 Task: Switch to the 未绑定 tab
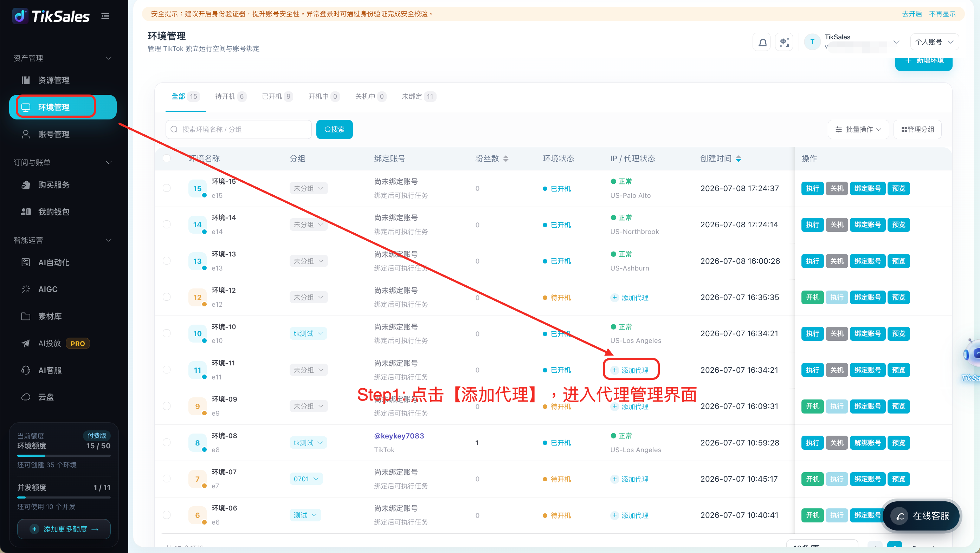tap(419, 96)
